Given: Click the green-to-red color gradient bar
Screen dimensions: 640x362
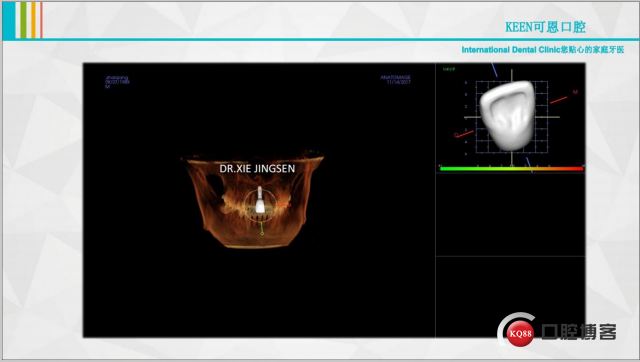Looking at the screenshot, I should 512,168.
